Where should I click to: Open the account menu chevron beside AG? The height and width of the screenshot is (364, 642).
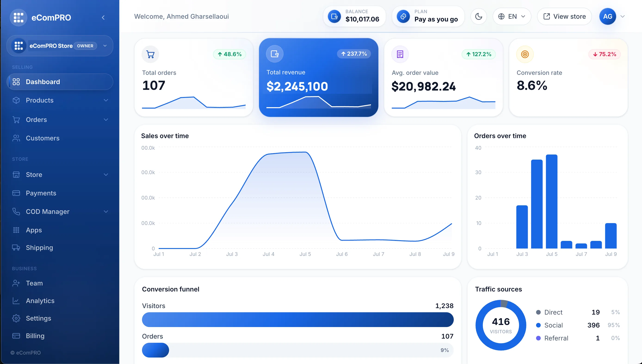coord(623,16)
